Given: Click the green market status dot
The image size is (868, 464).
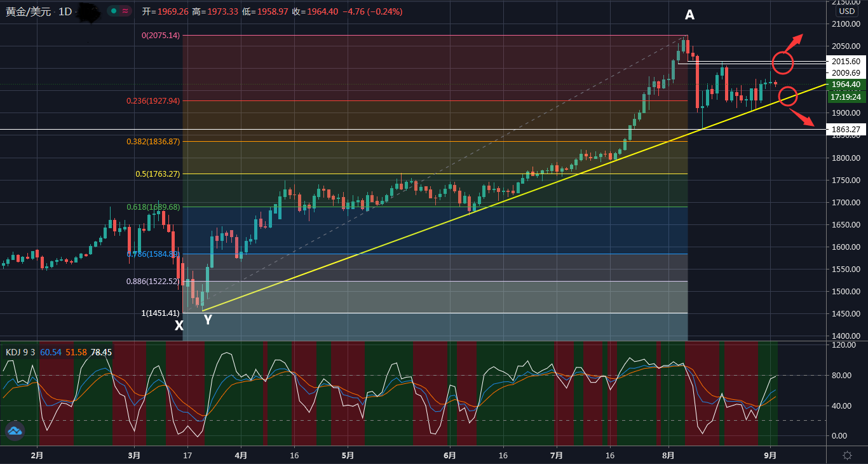Looking at the screenshot, I should click(112, 11).
